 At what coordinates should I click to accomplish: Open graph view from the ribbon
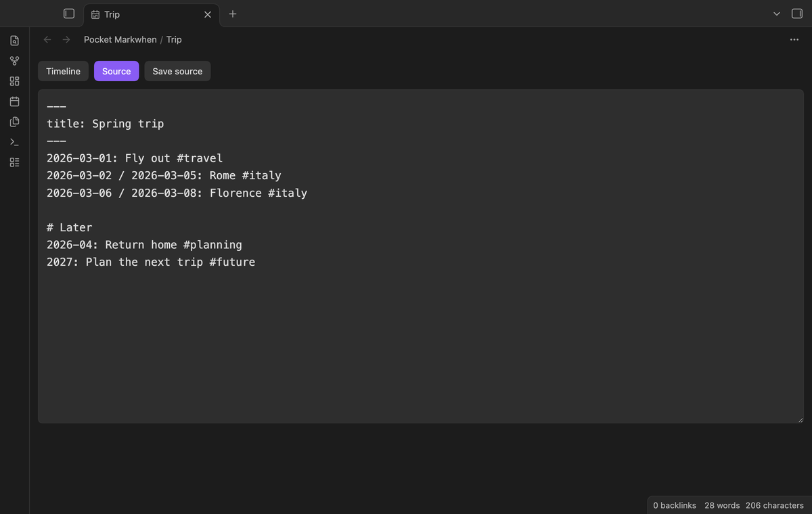[x=14, y=61]
